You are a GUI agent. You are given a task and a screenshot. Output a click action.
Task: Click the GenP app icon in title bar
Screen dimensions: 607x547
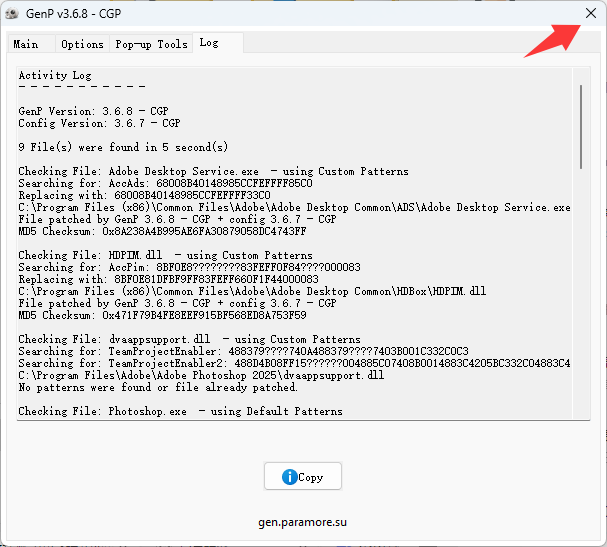(x=12, y=14)
